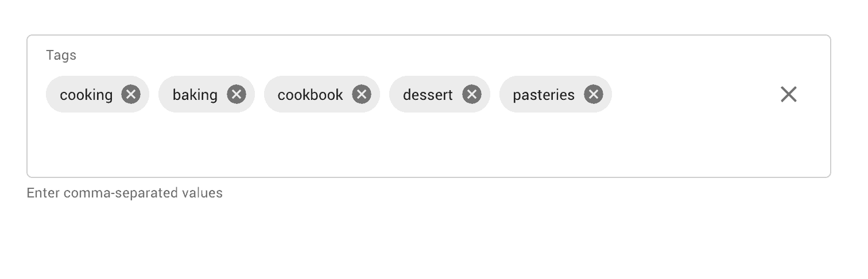Click the Tags field label

click(61, 55)
